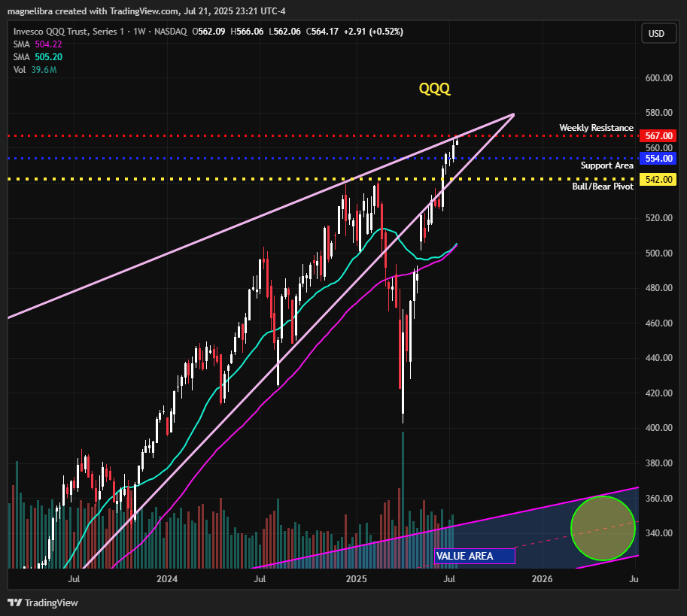Image resolution: width=687 pixels, height=616 pixels.
Task: Click the 580.00 price axis label
Action: pyautogui.click(x=659, y=113)
